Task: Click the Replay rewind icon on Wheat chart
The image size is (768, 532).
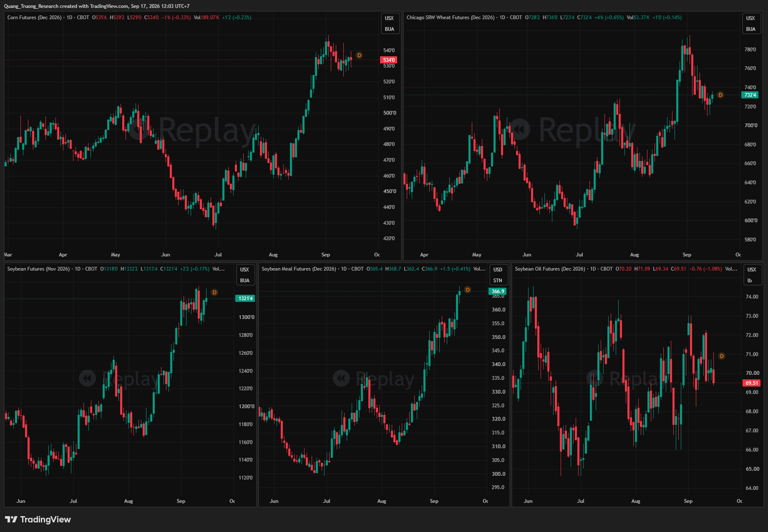Action: (519, 130)
